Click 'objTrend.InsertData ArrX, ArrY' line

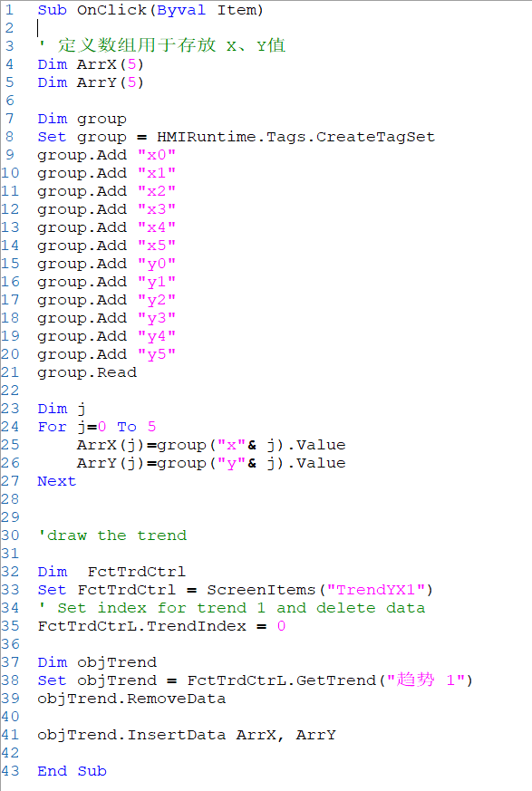(187, 735)
